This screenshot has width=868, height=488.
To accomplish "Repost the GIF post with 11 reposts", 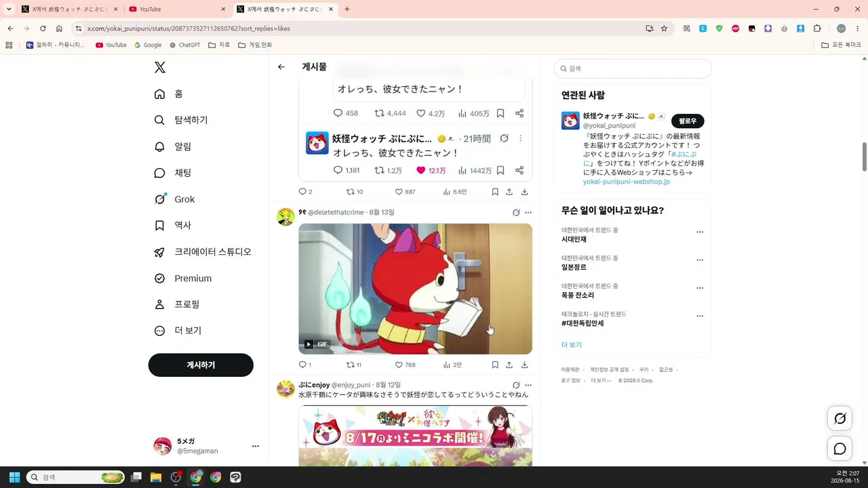I will coord(353,365).
